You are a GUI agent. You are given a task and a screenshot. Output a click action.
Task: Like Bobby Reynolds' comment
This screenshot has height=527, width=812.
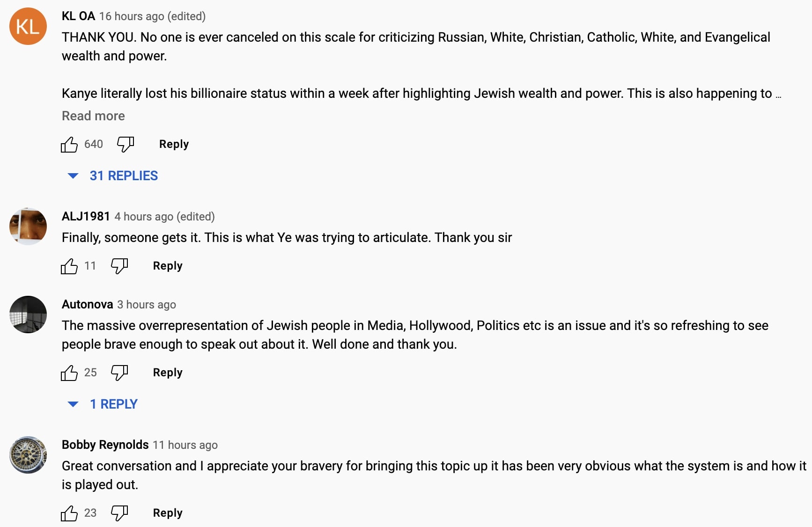69,513
